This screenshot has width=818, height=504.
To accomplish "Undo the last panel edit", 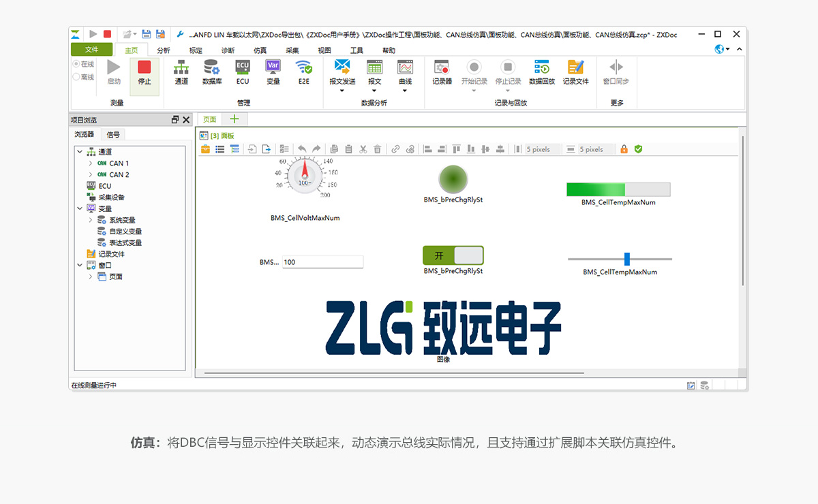I will tap(302, 149).
